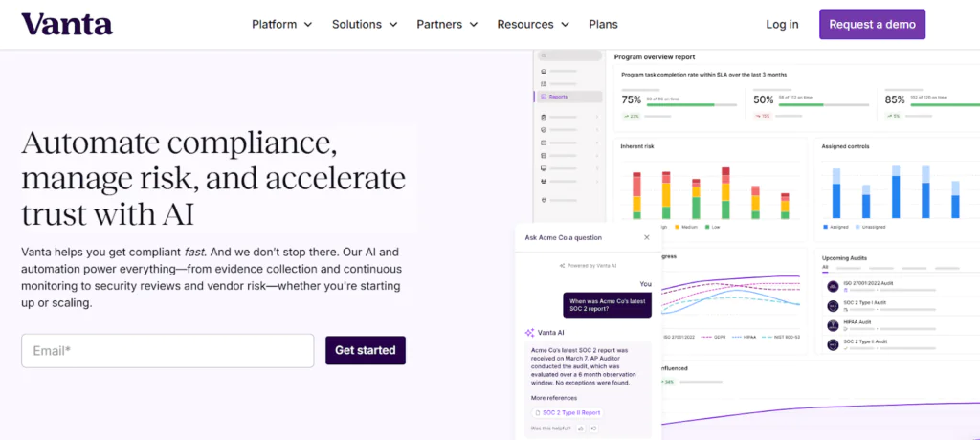Open the Partners dropdown menu
This screenshot has height=440, width=980.
tap(446, 24)
